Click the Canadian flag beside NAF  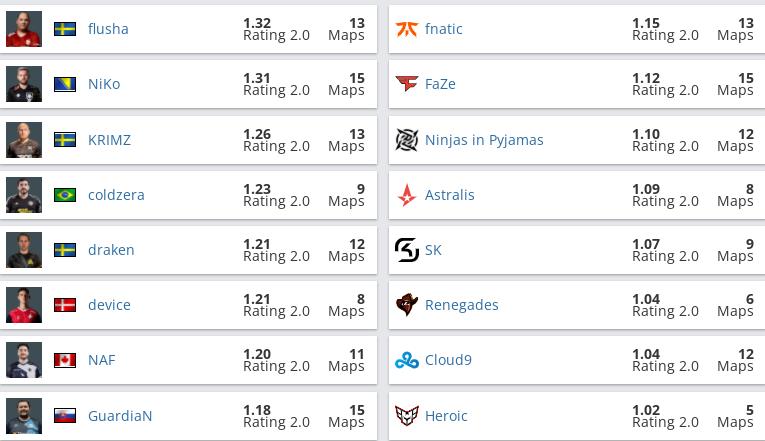[x=65, y=361]
